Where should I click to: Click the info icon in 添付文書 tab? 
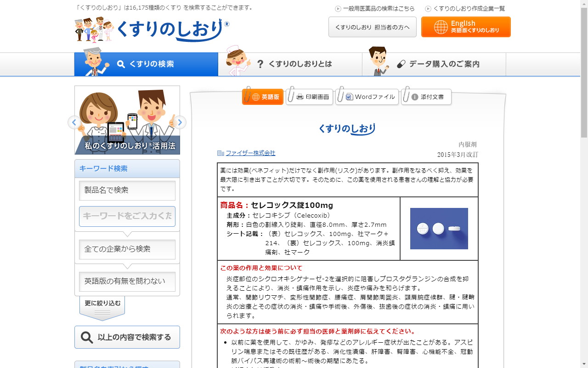(415, 97)
